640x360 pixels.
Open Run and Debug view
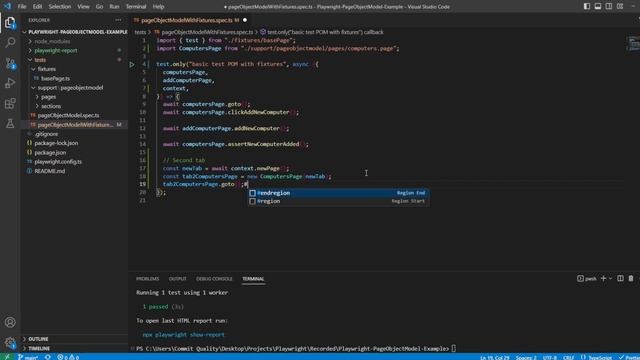coord(10,83)
